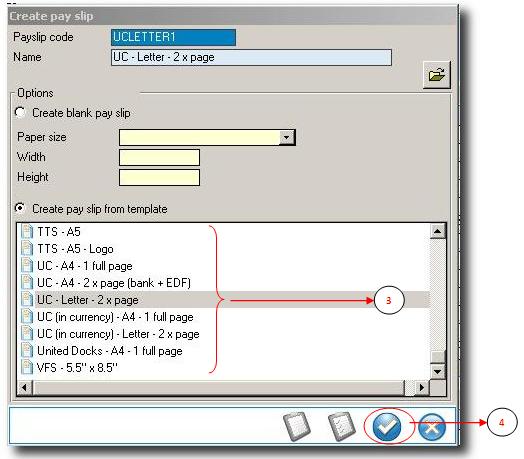Open the folder browse icon
This screenshot has height=459, width=524.
pyautogui.click(x=436, y=75)
